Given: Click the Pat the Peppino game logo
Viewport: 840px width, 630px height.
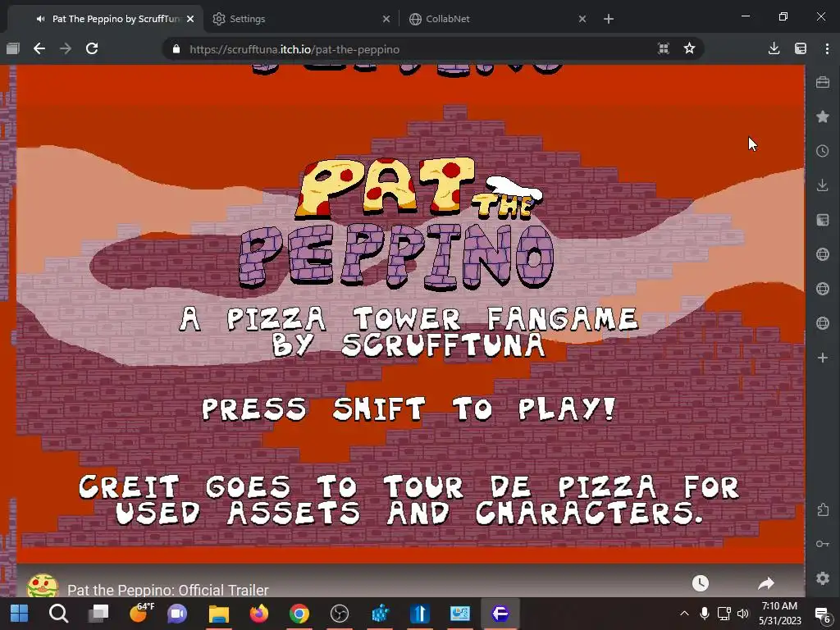Looking at the screenshot, I should click(x=396, y=223).
